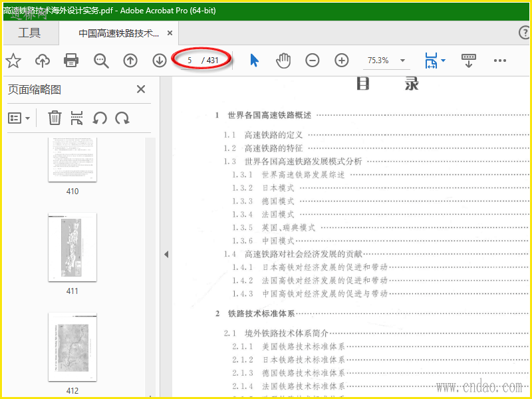Click the entry 1.3.5 英国、瑞典模式
This screenshot has width=532, height=399.
[274, 227]
